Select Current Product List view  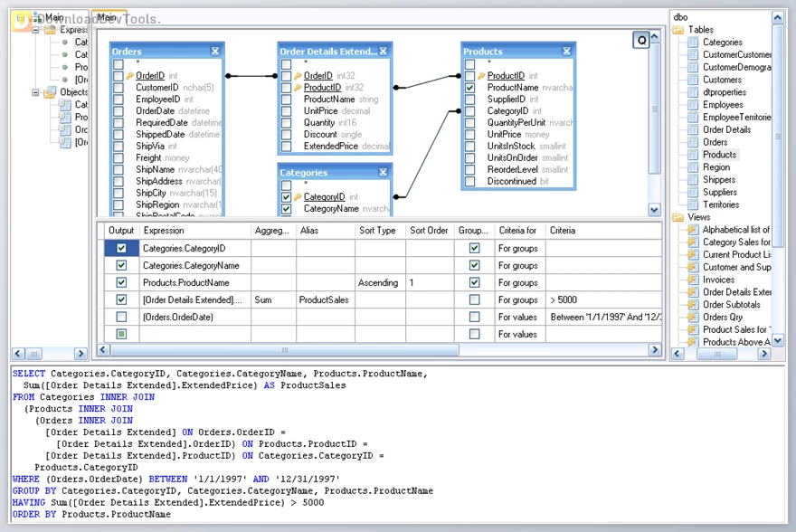[736, 255]
